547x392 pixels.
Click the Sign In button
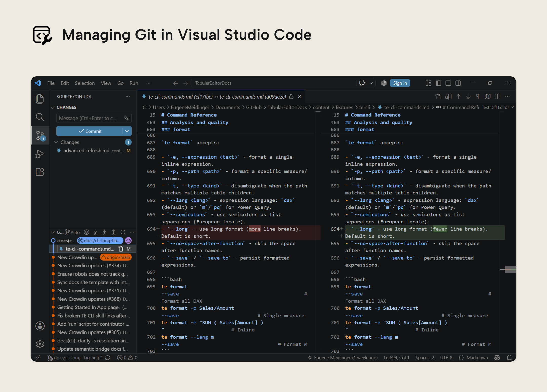pyautogui.click(x=400, y=83)
